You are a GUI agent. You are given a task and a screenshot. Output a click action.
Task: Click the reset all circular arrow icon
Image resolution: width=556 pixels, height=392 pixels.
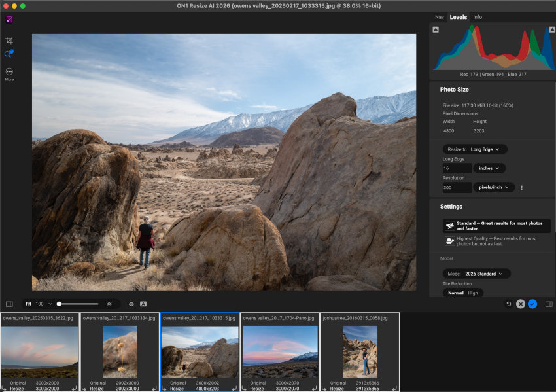pos(508,304)
